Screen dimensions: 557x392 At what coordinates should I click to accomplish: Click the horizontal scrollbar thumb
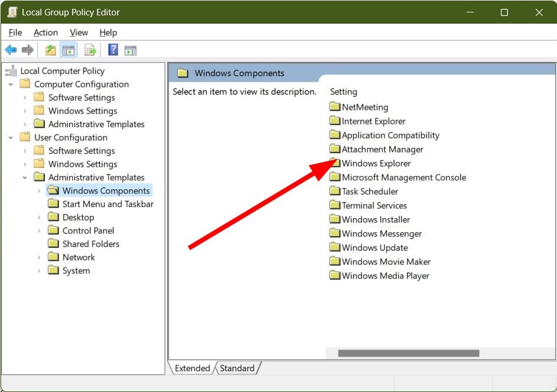tap(408, 353)
